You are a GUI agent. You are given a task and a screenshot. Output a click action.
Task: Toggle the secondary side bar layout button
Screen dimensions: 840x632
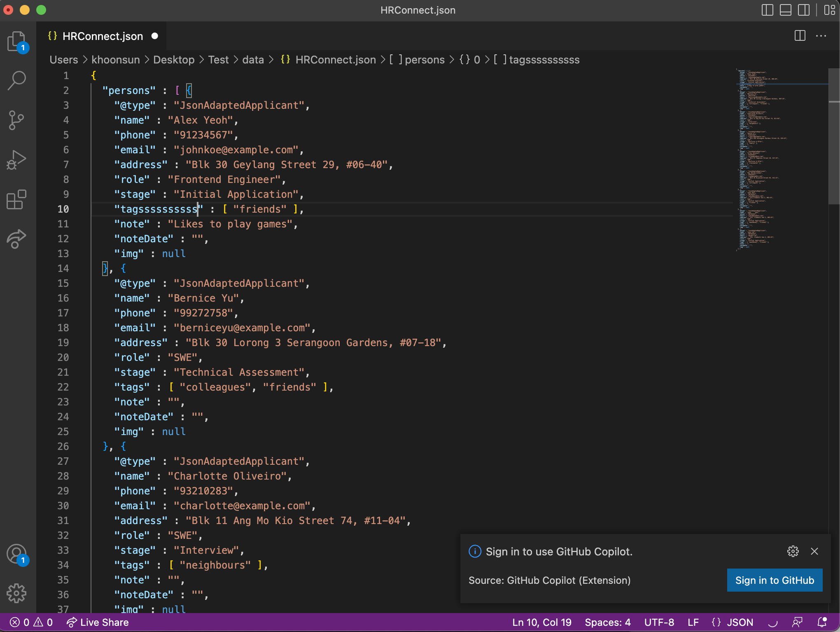tap(803, 10)
